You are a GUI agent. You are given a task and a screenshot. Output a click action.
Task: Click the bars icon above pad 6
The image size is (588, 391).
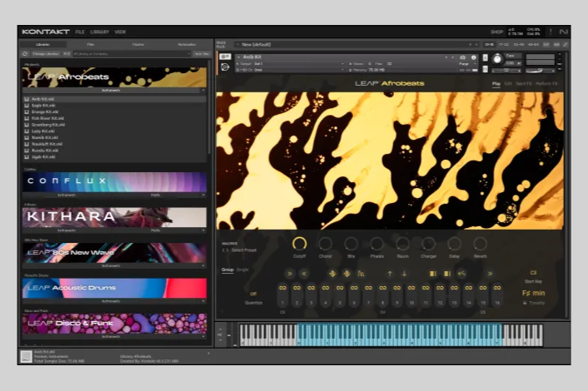click(361, 274)
